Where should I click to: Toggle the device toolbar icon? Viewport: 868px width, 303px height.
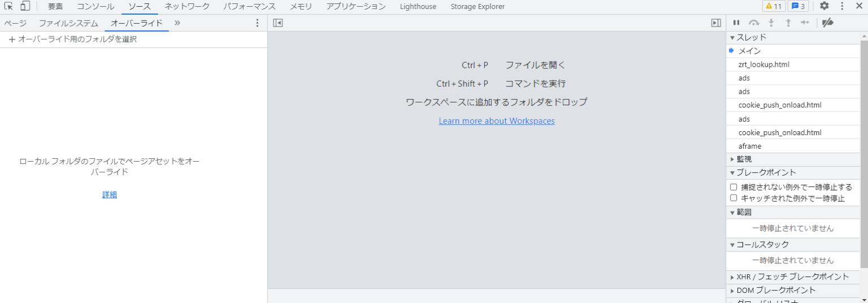click(25, 6)
